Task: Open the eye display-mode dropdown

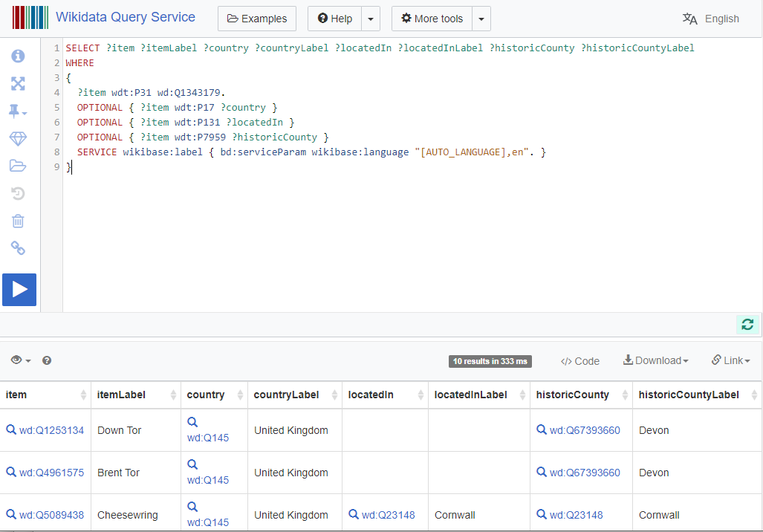Action: 20,360
